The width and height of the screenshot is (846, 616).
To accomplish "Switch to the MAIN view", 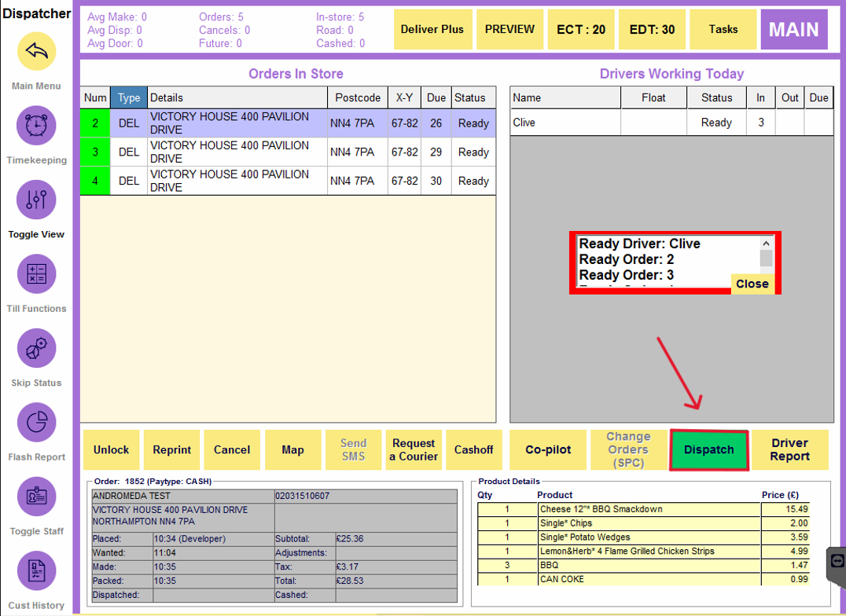I will [x=793, y=29].
